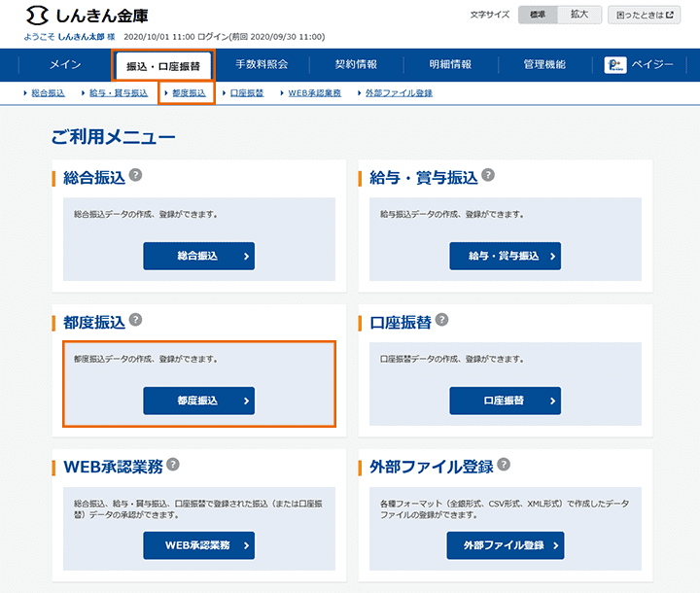The image size is (700, 593).
Task: Click the 都度振込 submenu link
Action: [188, 93]
